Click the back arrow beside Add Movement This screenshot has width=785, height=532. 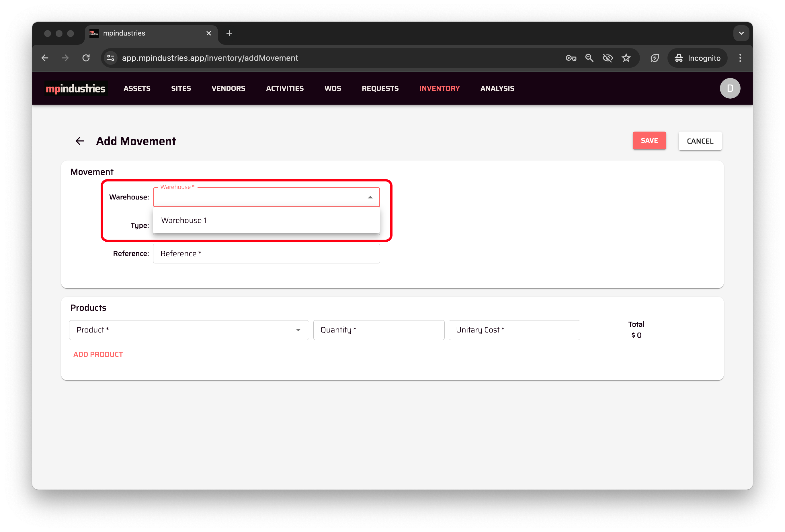79,141
